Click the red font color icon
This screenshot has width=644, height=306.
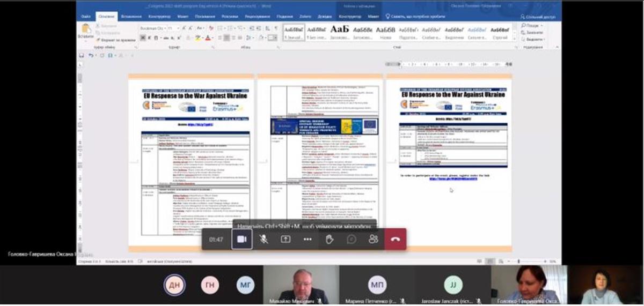tap(208, 38)
